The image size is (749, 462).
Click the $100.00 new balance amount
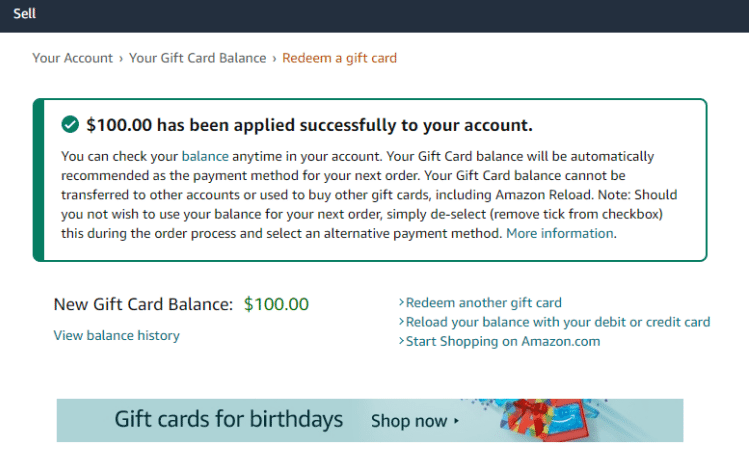tap(276, 304)
